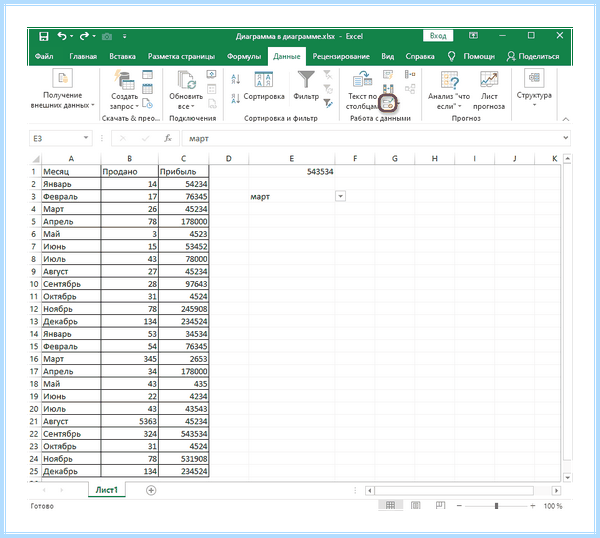Add a new sheet with plus button
This screenshot has height=538, width=600.
point(151,490)
